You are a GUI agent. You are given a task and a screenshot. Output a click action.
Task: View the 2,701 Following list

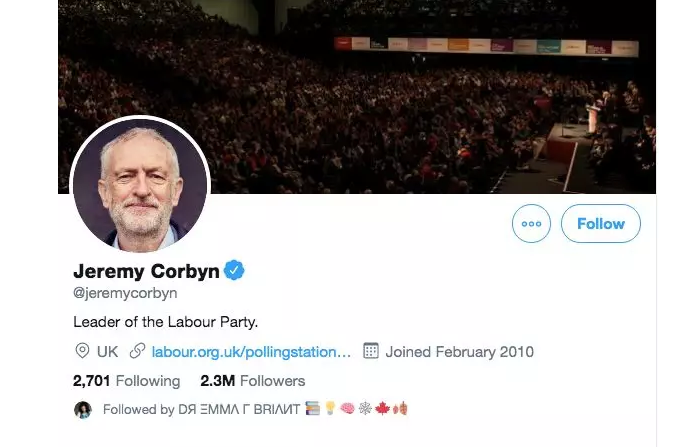tap(127, 380)
